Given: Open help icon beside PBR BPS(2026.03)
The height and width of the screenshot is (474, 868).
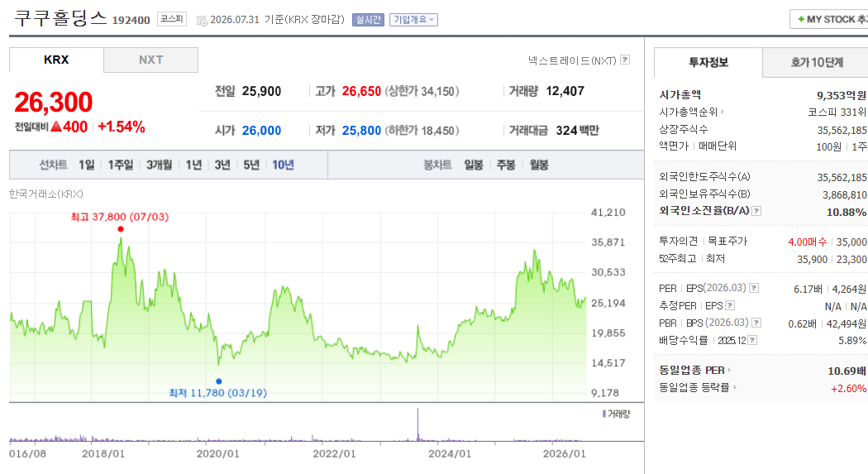Looking at the screenshot, I should 756,323.
